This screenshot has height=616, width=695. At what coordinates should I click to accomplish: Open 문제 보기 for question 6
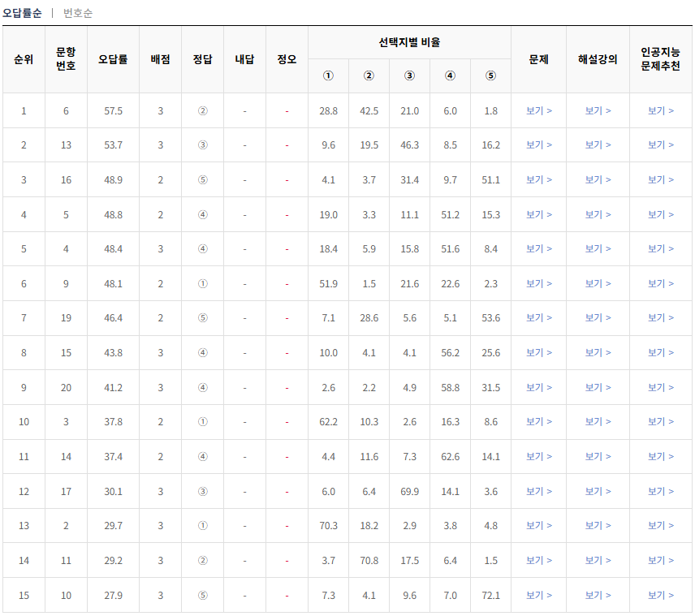pos(540,111)
